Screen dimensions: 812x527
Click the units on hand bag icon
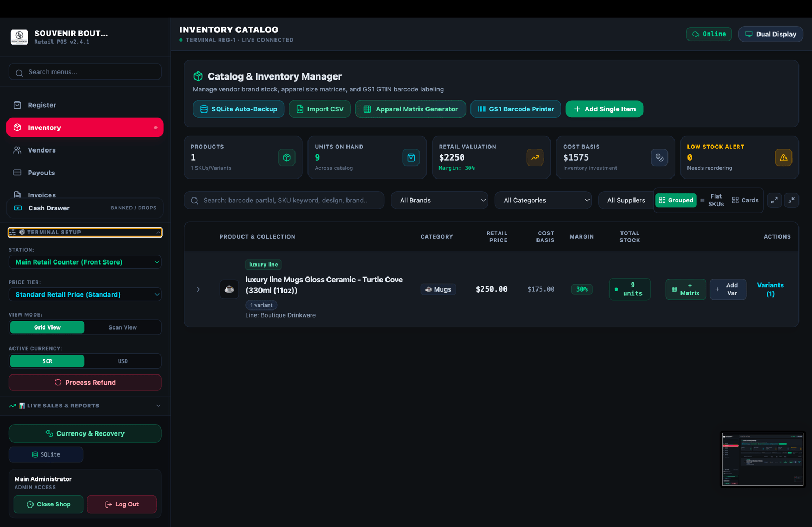(411, 157)
